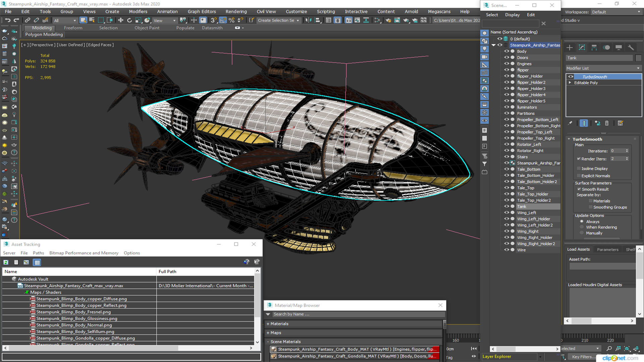The image size is (644, 362).
Task: Click Display Lights filter in Scene Explorer
Action: (x=484, y=49)
